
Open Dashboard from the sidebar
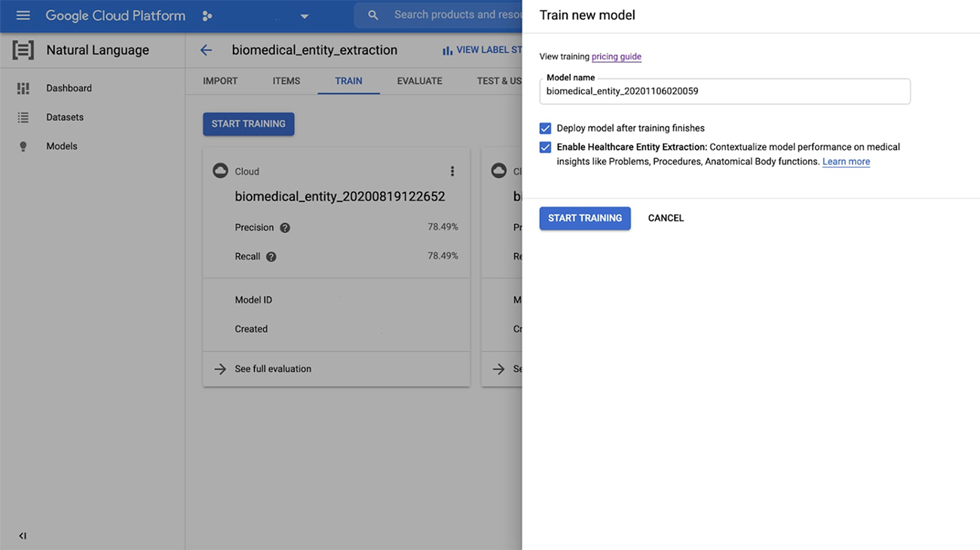69,88
